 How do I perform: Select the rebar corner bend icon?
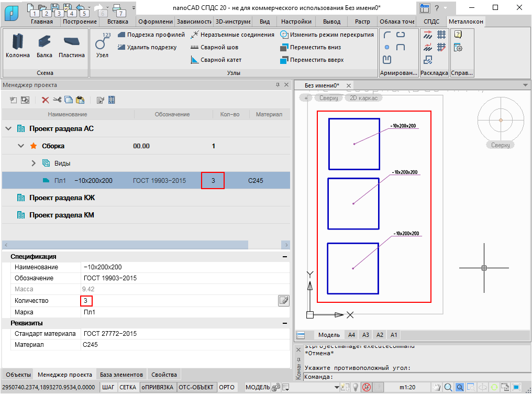point(387,35)
